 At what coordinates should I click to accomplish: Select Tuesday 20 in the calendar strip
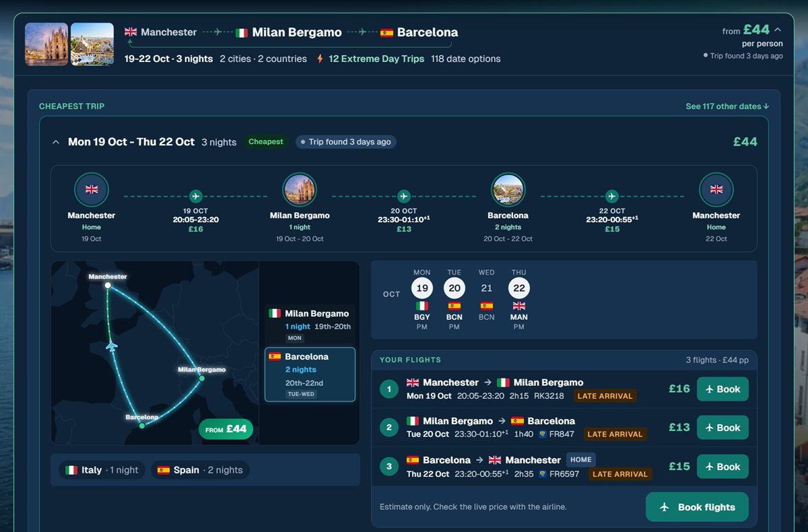click(x=454, y=288)
